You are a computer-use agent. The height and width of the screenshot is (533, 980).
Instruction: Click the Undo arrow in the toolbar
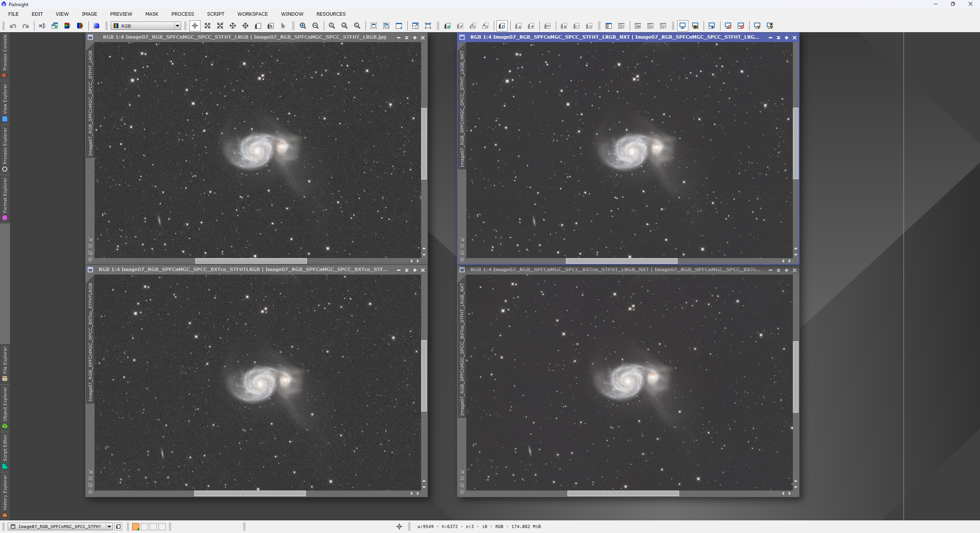(13, 26)
